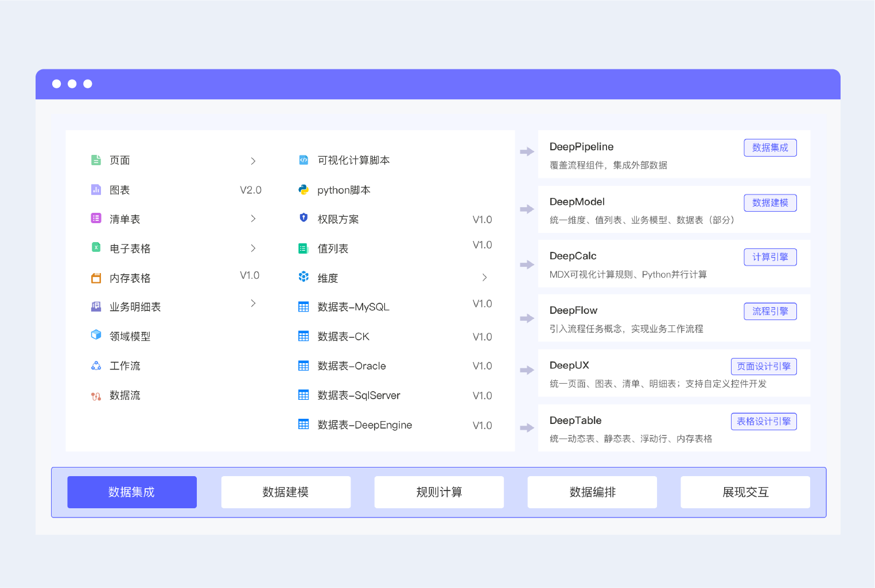The width and height of the screenshot is (875, 588).
Task: Click the 权限方案 shield icon
Action: [304, 218]
